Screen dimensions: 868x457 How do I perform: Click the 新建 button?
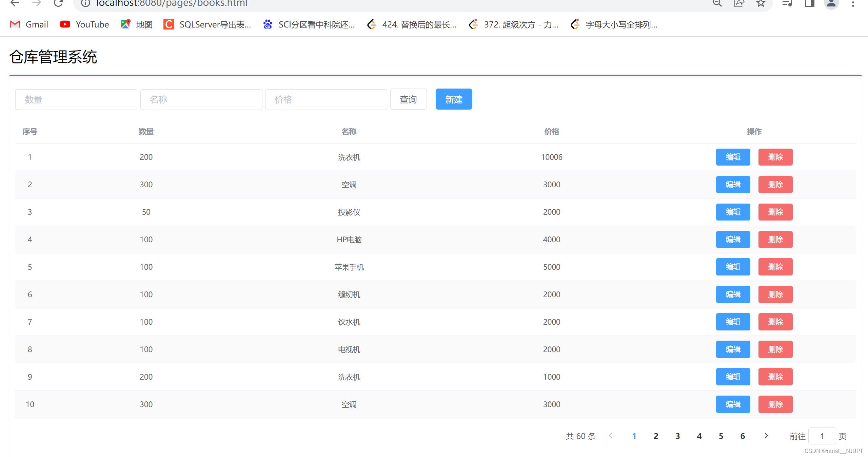[454, 99]
